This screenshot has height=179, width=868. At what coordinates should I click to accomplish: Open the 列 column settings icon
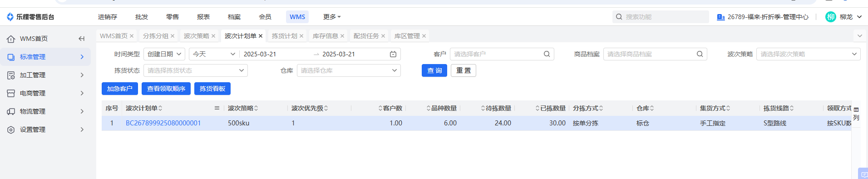click(x=856, y=113)
